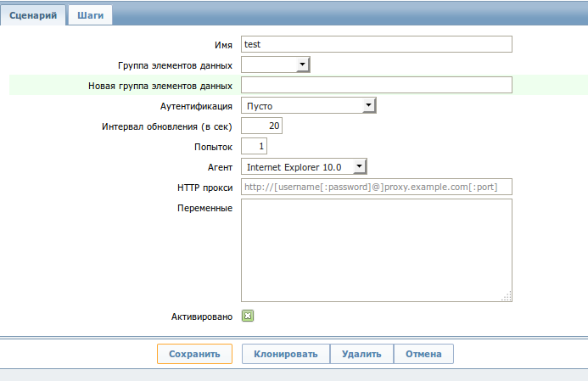
Task: Open the Группа элементов данных dropdown
Action: [276, 64]
